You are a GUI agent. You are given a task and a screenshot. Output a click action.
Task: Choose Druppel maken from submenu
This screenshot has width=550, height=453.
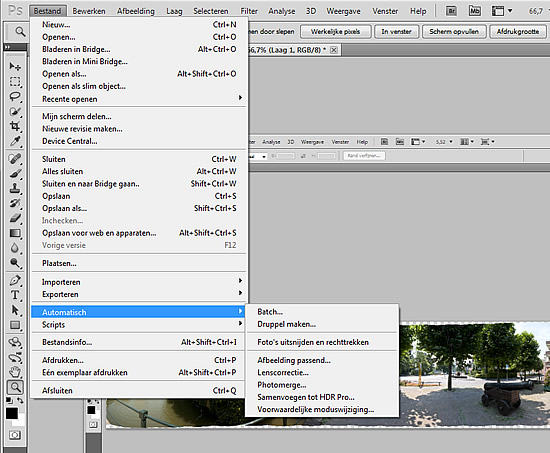tap(322, 324)
